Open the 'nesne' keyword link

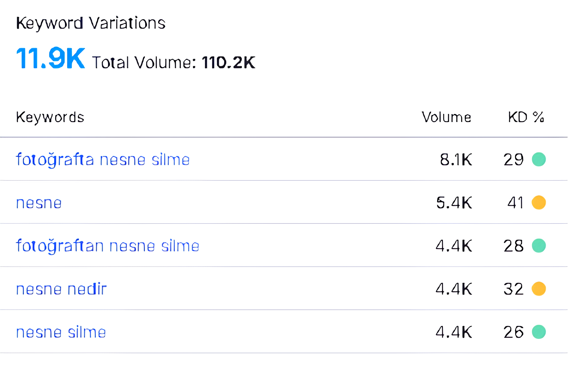tap(39, 203)
